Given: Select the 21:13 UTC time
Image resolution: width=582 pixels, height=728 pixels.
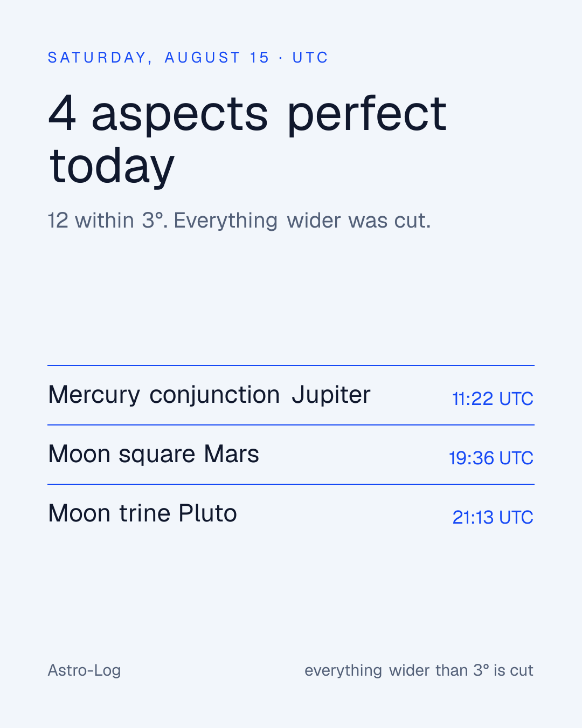Looking at the screenshot, I should click(x=493, y=517).
